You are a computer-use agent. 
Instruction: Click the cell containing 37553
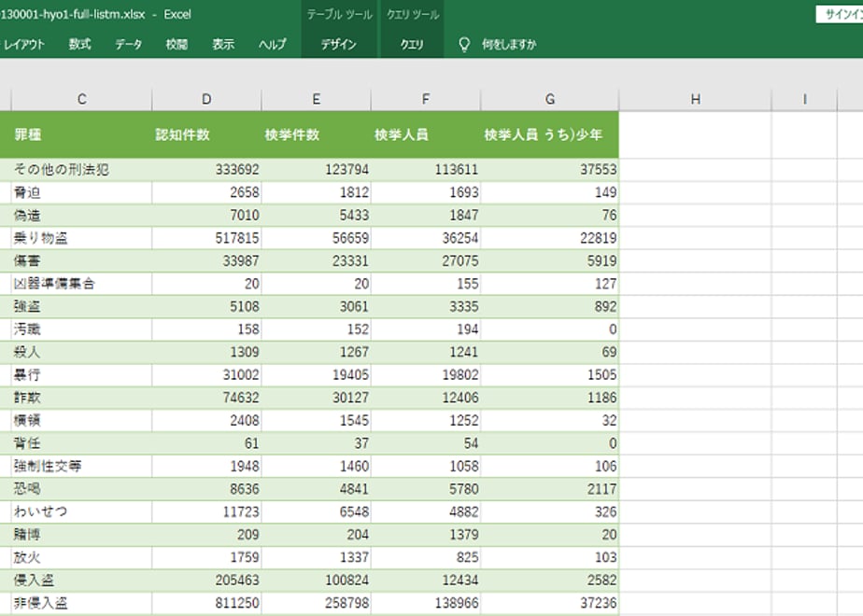pyautogui.click(x=550, y=170)
